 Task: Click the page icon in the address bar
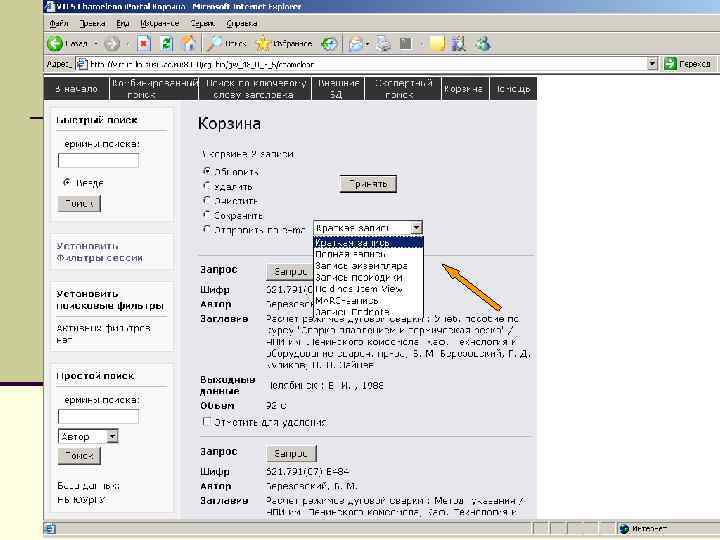tap(82, 64)
